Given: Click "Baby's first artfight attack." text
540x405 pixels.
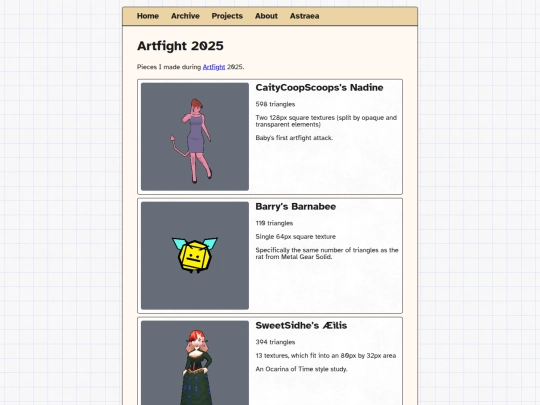Looking at the screenshot, I should click(294, 138).
